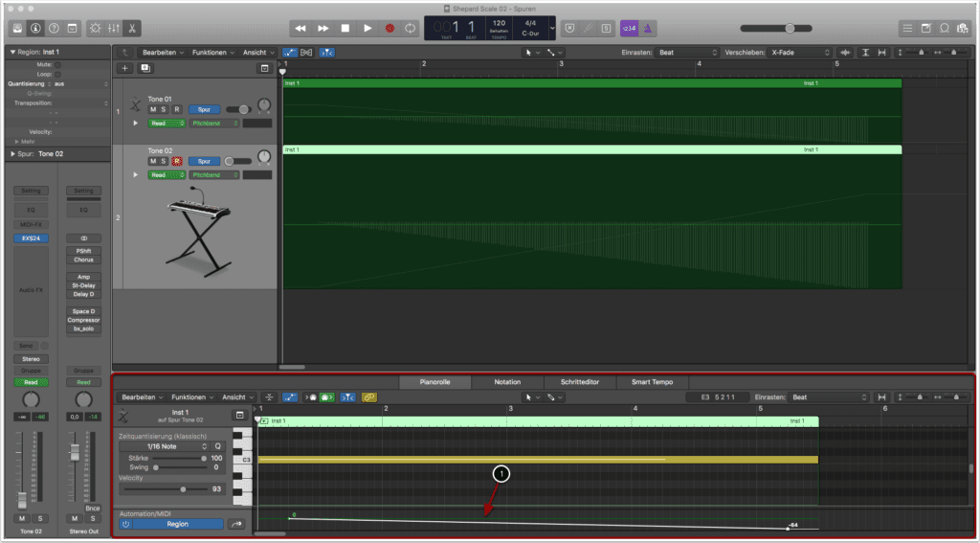The height and width of the screenshot is (543, 980).
Task: Toggle Mute checkbox in Region inspector
Action: coord(57,64)
